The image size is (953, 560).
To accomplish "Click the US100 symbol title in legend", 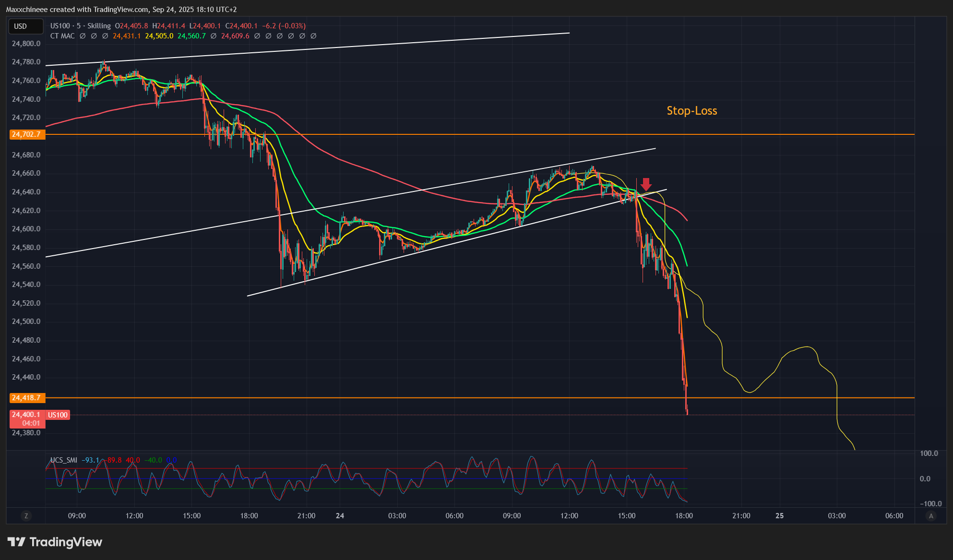I will (81, 26).
